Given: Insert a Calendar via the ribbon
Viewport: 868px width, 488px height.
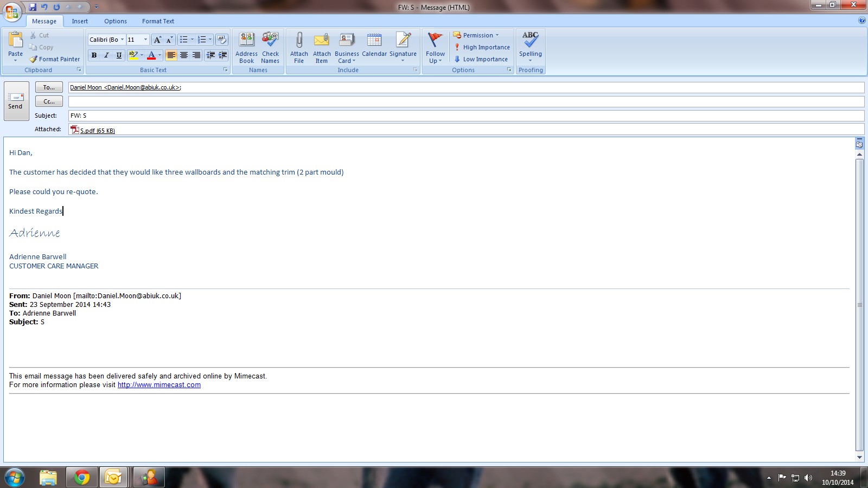Looking at the screenshot, I should [x=374, y=41].
